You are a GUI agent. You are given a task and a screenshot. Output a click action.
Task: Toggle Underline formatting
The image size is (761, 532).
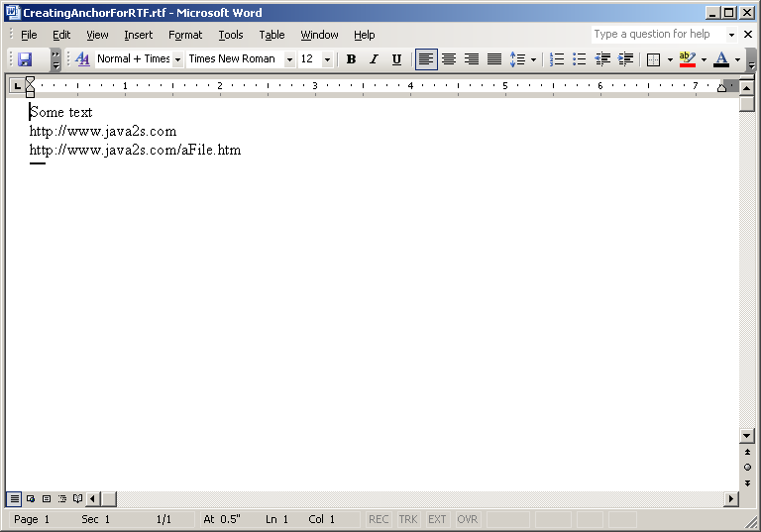coord(396,59)
